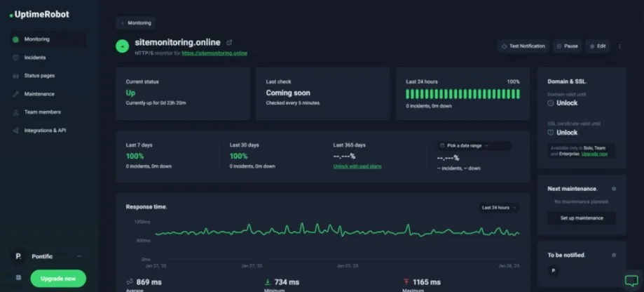Viewport: 644px width, 292px height.
Task: Click the Status pages icon in sidebar
Action: [15, 76]
